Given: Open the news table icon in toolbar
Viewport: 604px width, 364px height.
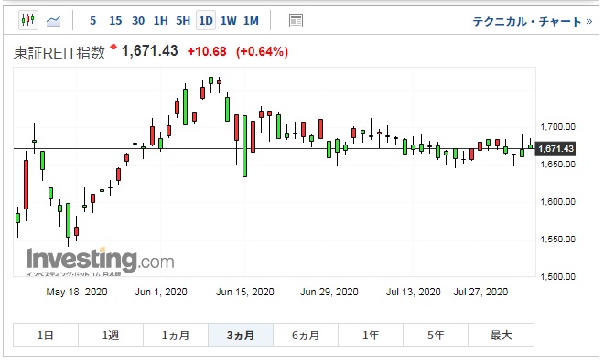Looking at the screenshot, I should pos(296,21).
